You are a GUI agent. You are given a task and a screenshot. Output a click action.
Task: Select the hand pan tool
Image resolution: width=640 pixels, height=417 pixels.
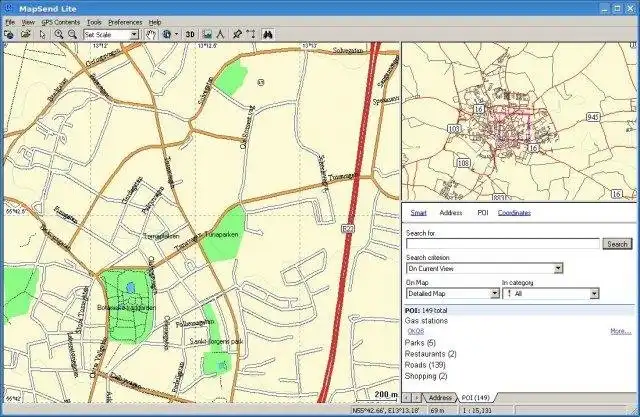click(x=151, y=35)
